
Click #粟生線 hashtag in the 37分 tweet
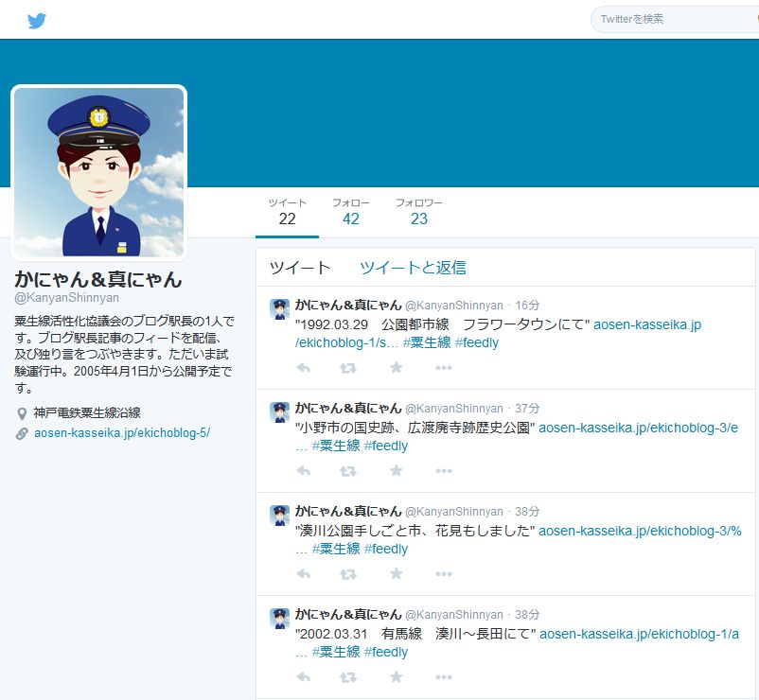[336, 446]
